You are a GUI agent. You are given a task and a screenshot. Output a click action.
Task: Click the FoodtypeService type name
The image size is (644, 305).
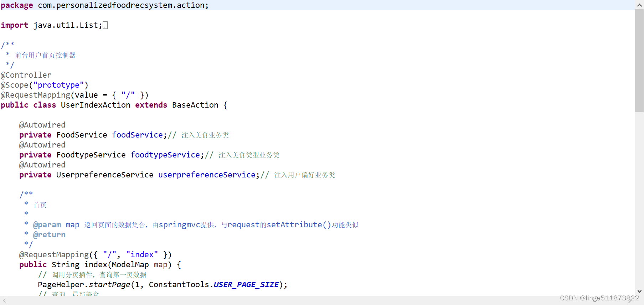[91, 155]
